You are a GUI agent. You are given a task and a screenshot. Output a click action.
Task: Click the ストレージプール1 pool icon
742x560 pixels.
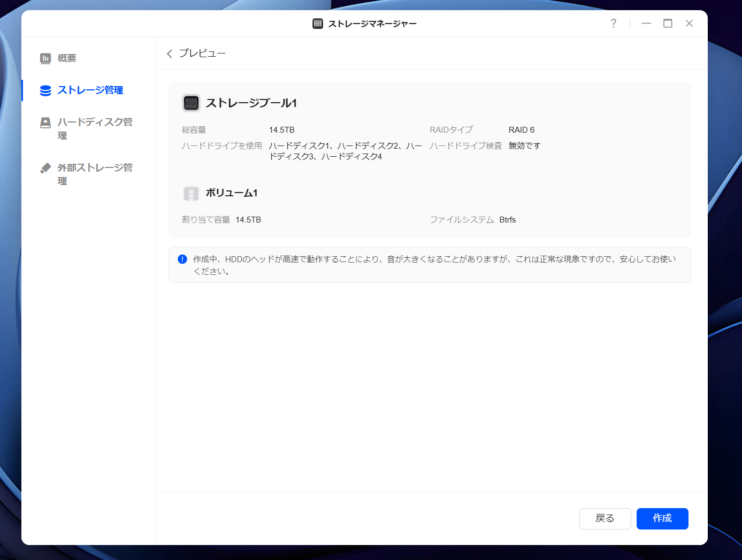click(191, 103)
